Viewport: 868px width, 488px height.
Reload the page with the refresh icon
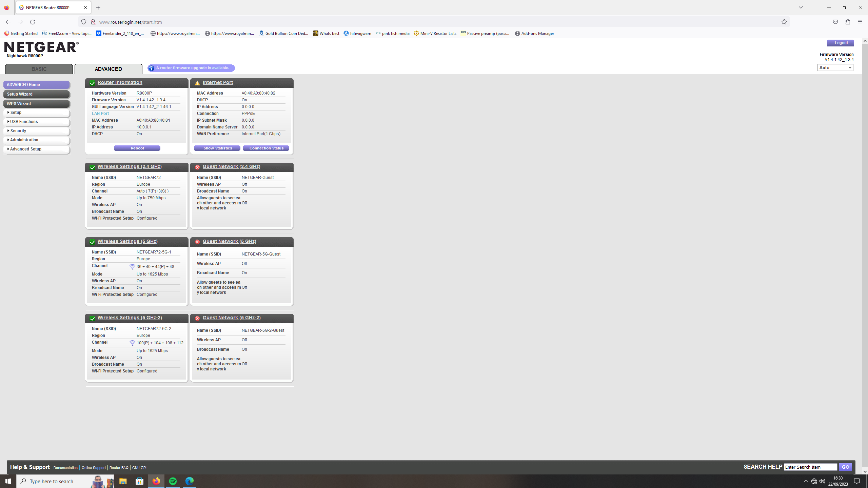click(x=33, y=21)
